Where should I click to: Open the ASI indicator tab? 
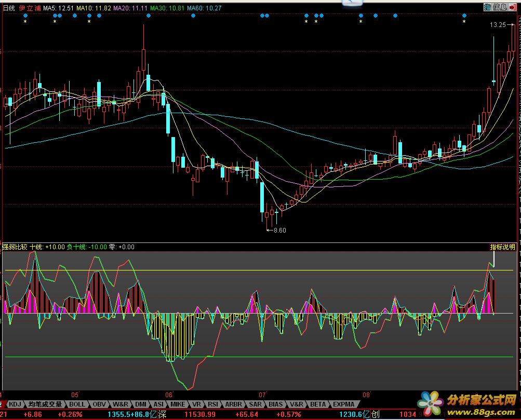click(158, 404)
